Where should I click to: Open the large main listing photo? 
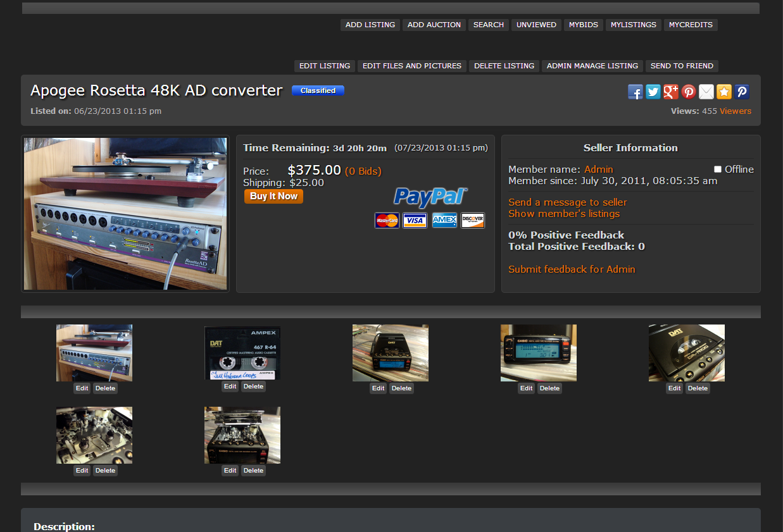[x=125, y=214]
